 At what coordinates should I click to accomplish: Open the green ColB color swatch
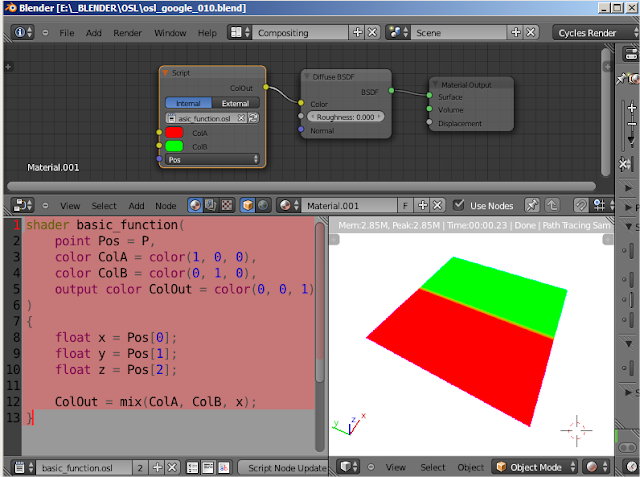pos(174,146)
